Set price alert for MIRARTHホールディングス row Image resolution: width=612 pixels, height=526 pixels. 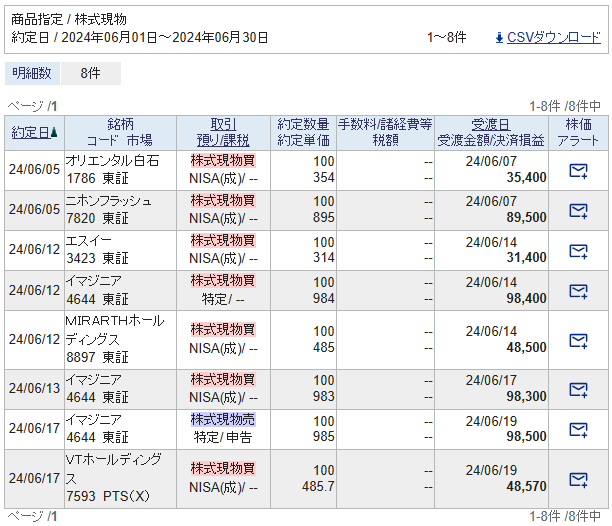(578, 341)
